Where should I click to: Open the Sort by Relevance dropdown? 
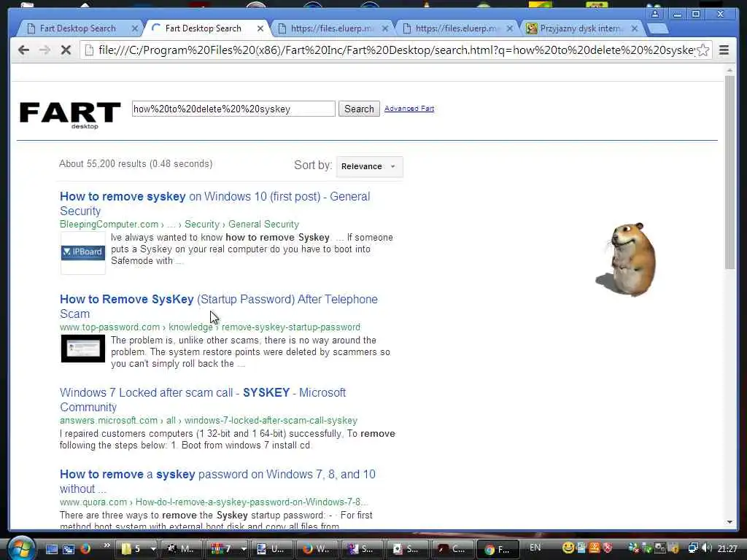pyautogui.click(x=369, y=167)
